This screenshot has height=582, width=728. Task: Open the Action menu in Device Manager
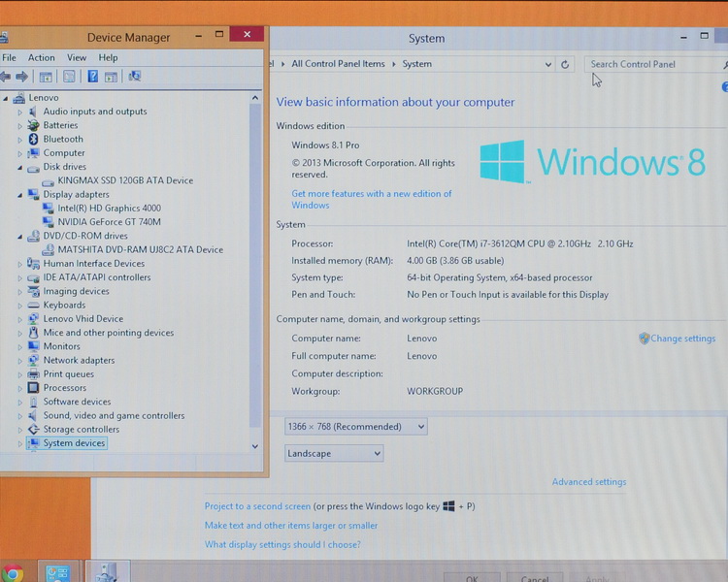[42, 57]
